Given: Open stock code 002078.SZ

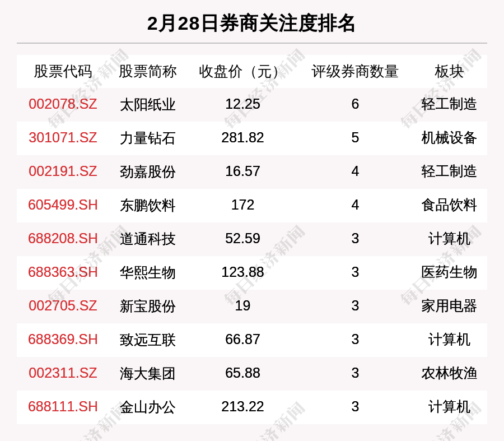Looking at the screenshot, I should pyautogui.click(x=63, y=104).
